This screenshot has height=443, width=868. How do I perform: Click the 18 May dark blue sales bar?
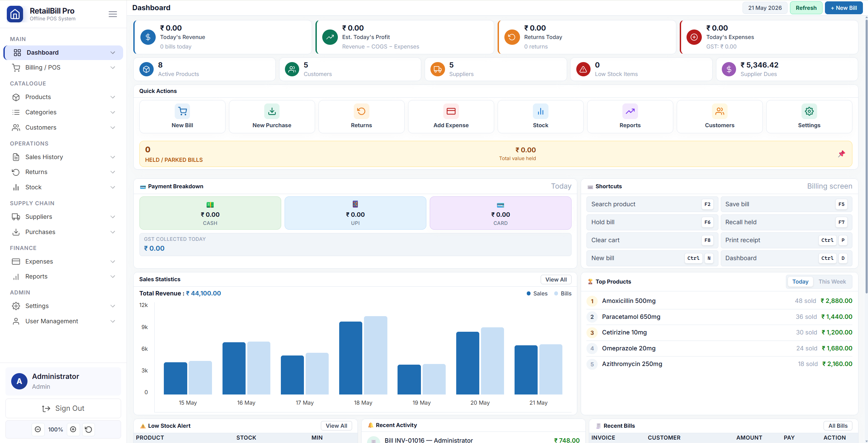351,358
